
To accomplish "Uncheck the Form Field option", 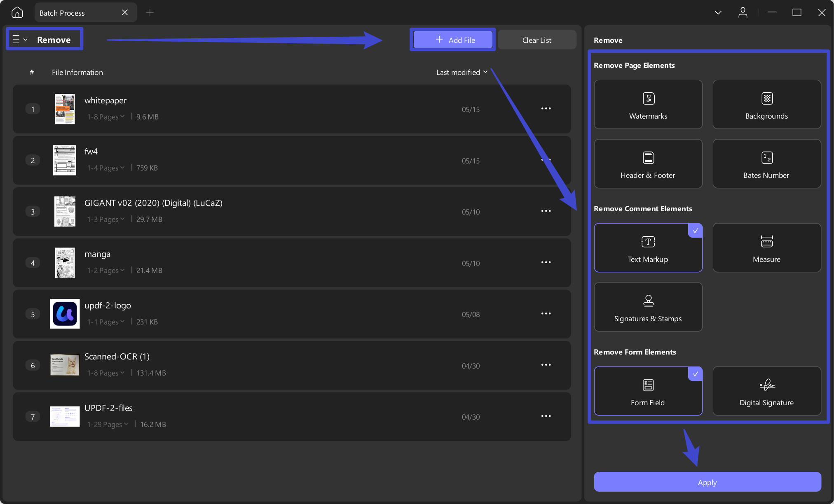I will click(648, 391).
